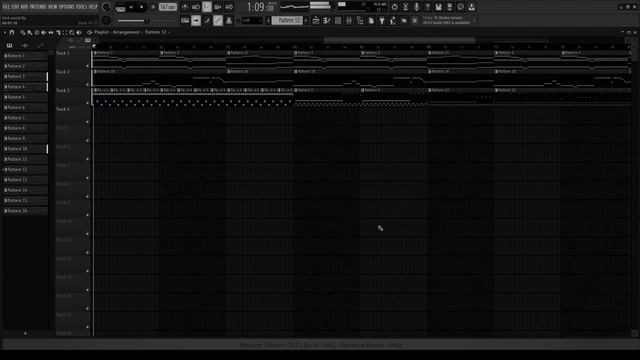Open the project picker icon
The image size is (640, 360).
pos(371,20)
